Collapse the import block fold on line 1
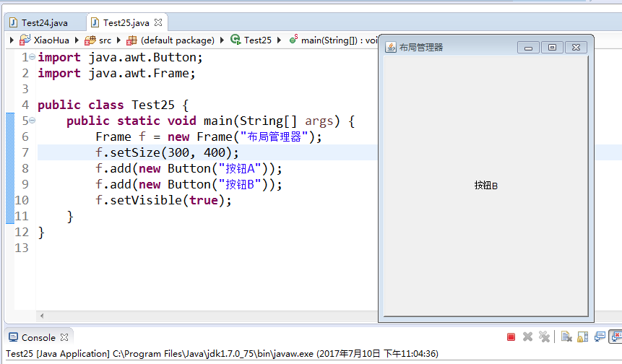622x364 pixels. coord(32,57)
